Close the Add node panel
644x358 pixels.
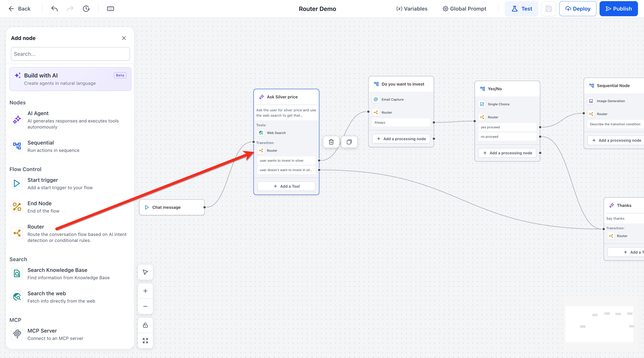(x=124, y=38)
